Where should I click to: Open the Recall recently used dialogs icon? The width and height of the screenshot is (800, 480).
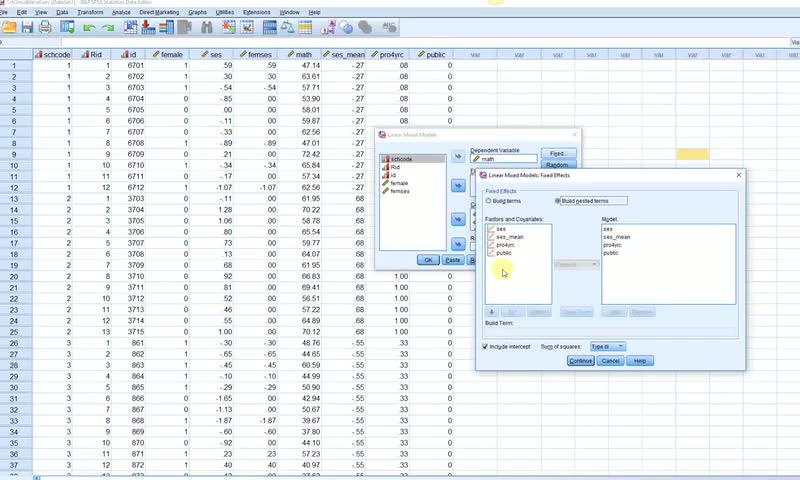point(67,27)
